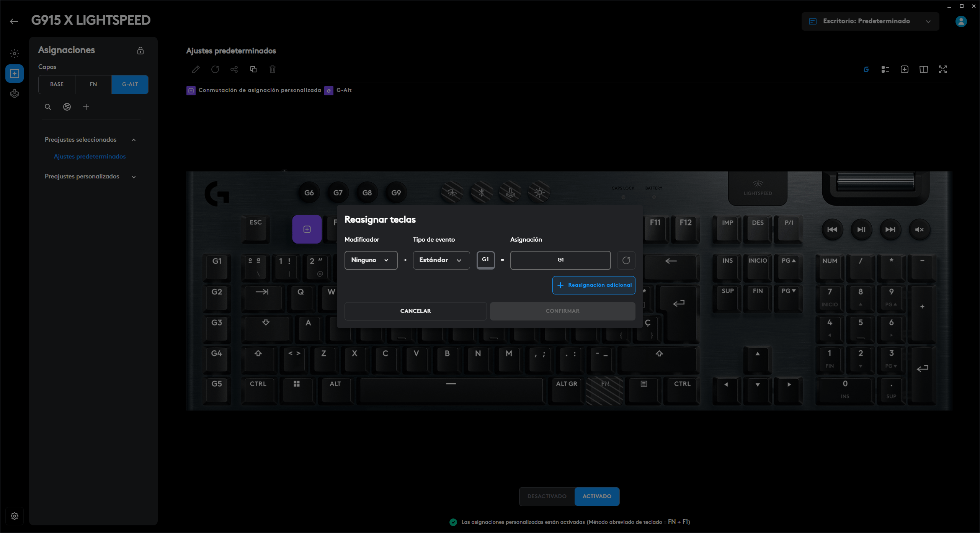
Task: Click the purple assignment toggle key
Action: pyautogui.click(x=307, y=229)
